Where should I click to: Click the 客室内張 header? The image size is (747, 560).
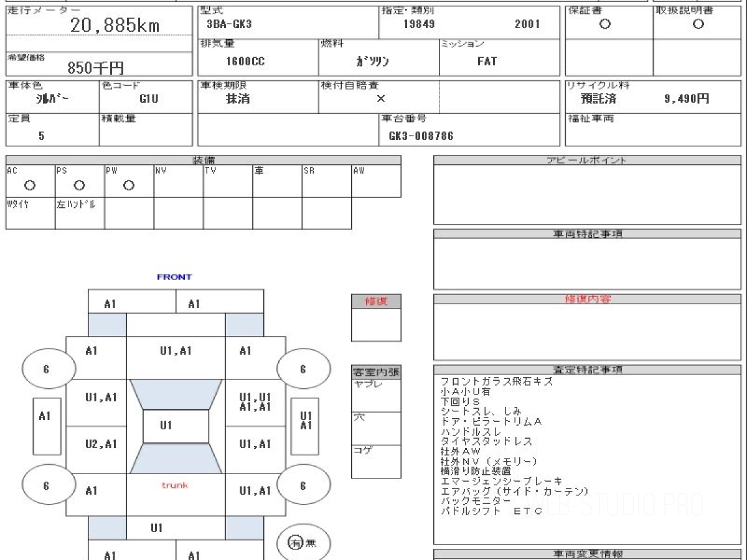point(376,372)
